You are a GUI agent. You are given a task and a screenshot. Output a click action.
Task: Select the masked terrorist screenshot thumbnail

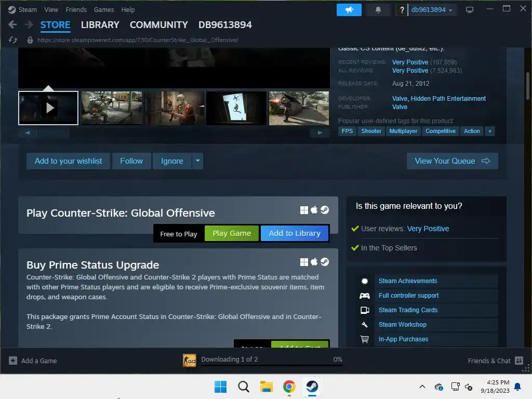click(175, 108)
